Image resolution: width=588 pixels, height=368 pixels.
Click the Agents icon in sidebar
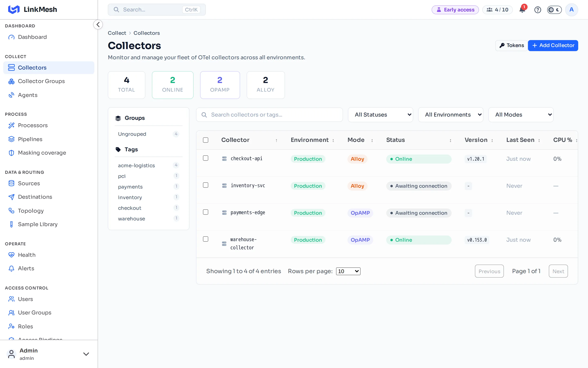[x=11, y=95]
